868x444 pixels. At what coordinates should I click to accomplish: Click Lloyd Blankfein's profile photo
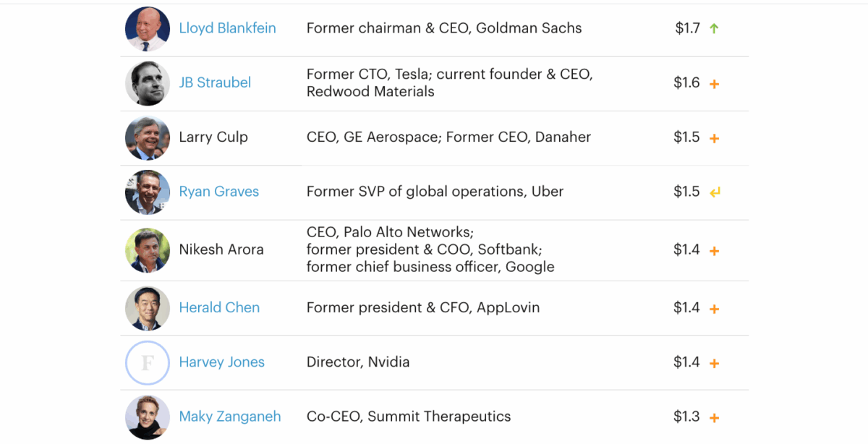tap(148, 29)
